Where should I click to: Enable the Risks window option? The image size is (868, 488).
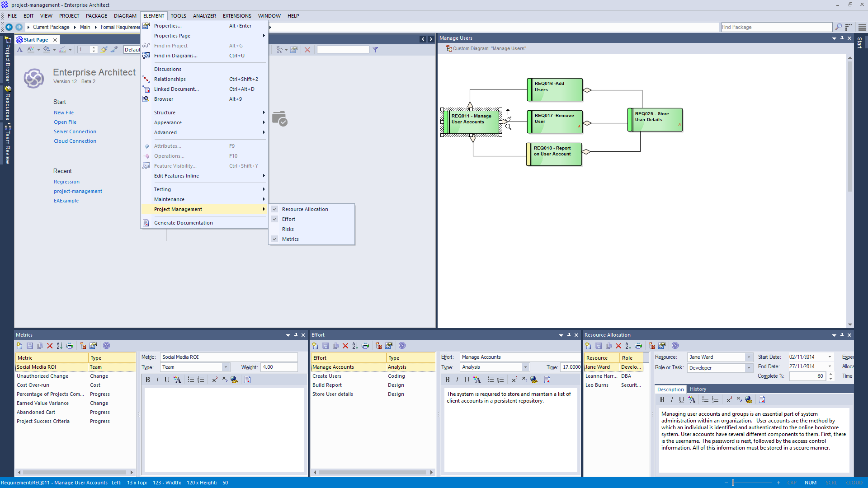pyautogui.click(x=288, y=229)
